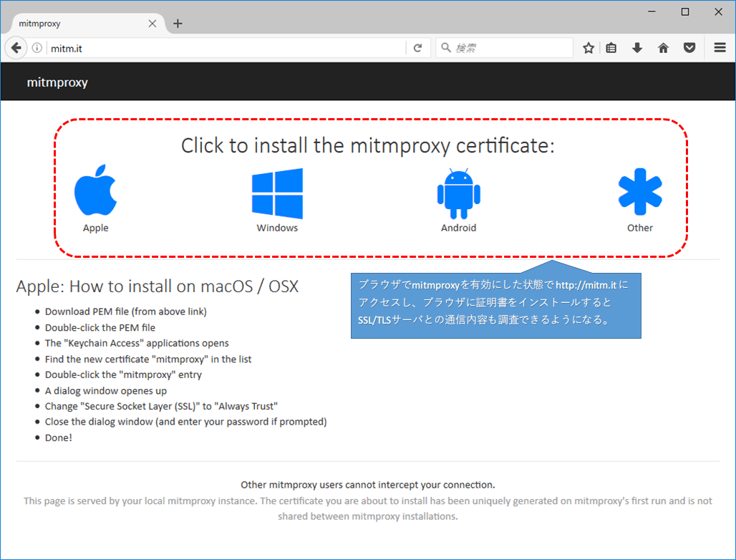736x560 pixels.
Task: Click the mitmproxy header brand link
Action: tap(57, 82)
